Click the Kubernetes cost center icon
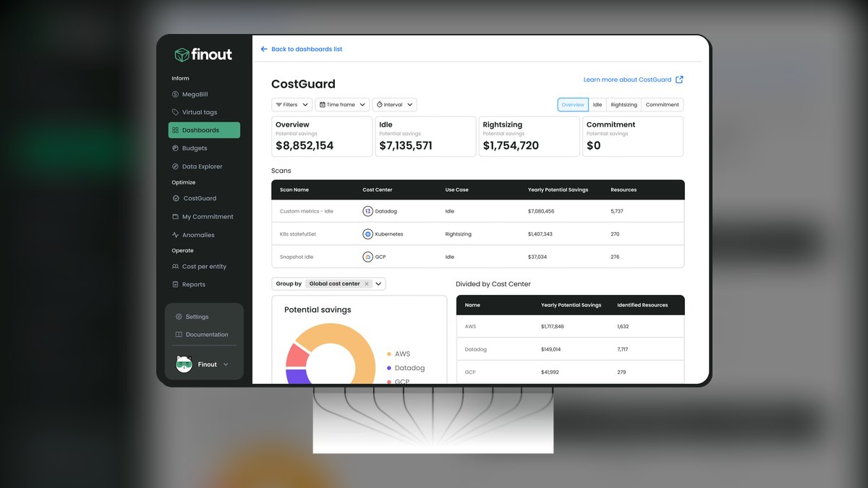The height and width of the screenshot is (488, 868). [367, 234]
